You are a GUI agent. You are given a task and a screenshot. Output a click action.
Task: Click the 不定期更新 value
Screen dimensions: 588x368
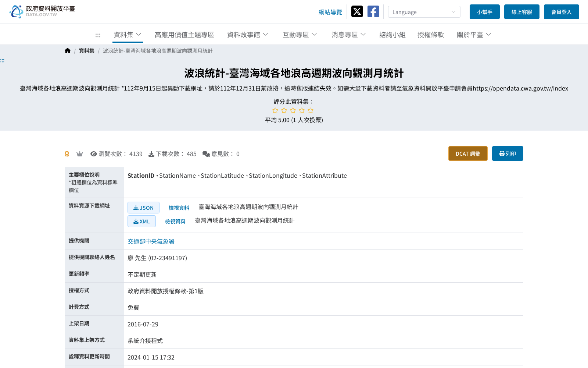click(142, 275)
